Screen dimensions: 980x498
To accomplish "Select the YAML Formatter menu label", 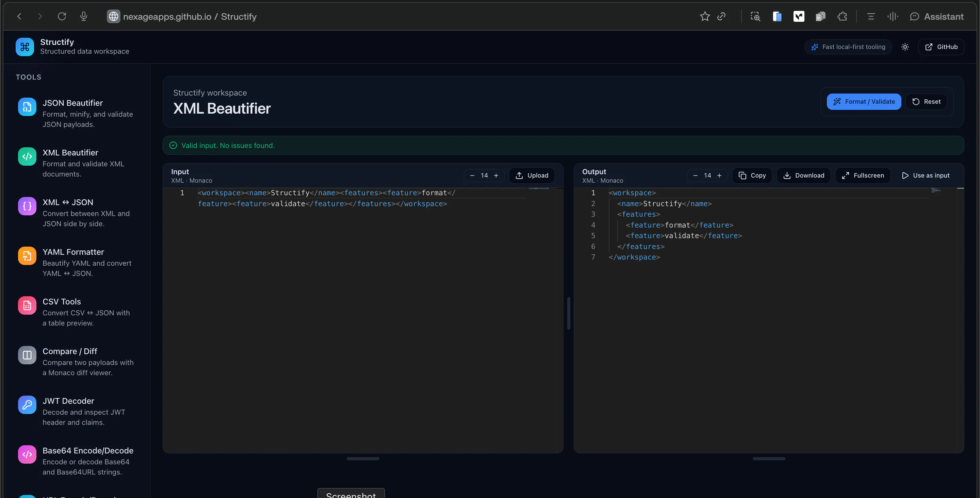I will (73, 252).
